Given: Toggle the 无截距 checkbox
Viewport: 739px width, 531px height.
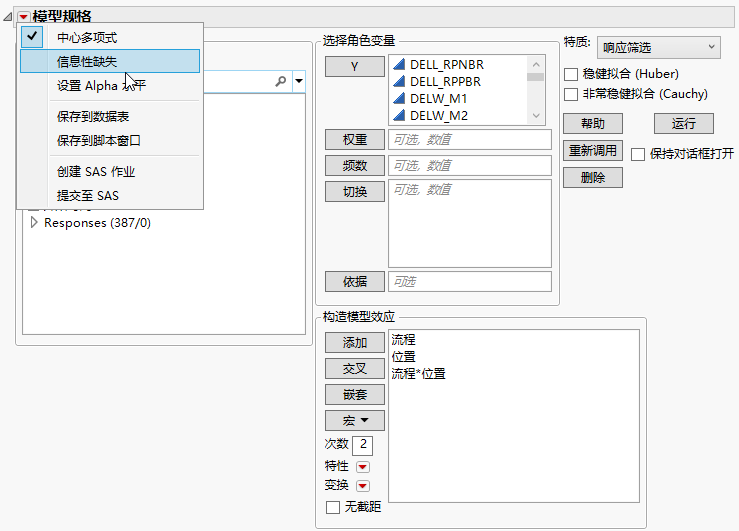Looking at the screenshot, I should click(x=333, y=507).
